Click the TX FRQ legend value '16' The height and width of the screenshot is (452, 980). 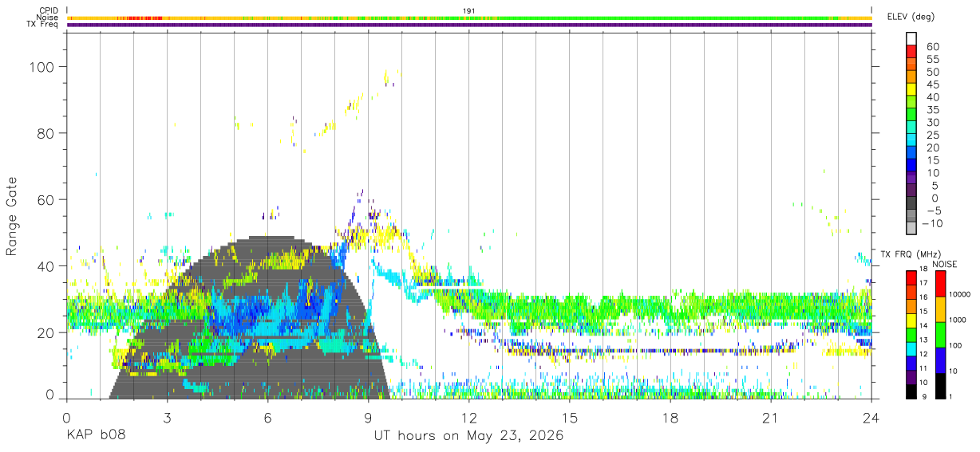coord(925,297)
